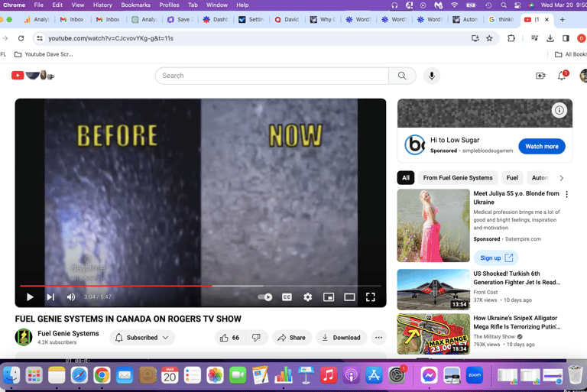Download the video
587x392 pixels.
tap(341, 338)
